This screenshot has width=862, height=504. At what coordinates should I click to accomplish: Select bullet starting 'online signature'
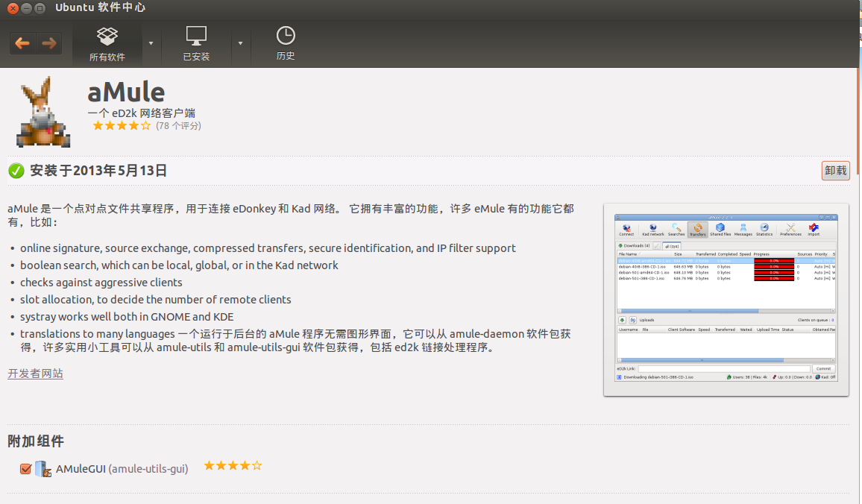point(268,248)
